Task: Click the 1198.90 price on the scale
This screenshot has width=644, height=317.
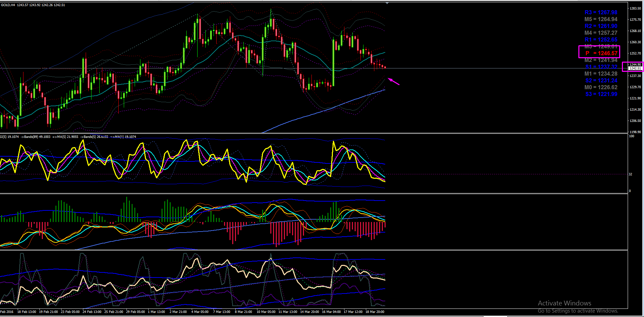Action: click(635, 132)
